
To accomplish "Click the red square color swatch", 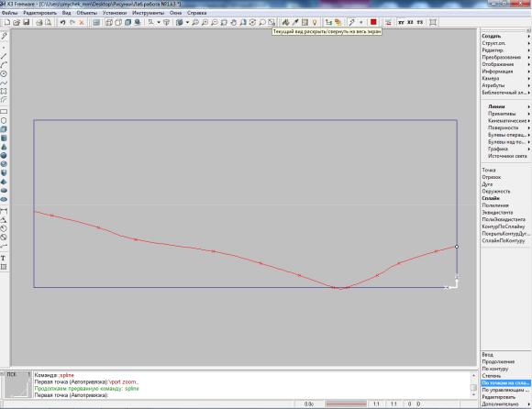I will pyautogui.click(x=373, y=22).
